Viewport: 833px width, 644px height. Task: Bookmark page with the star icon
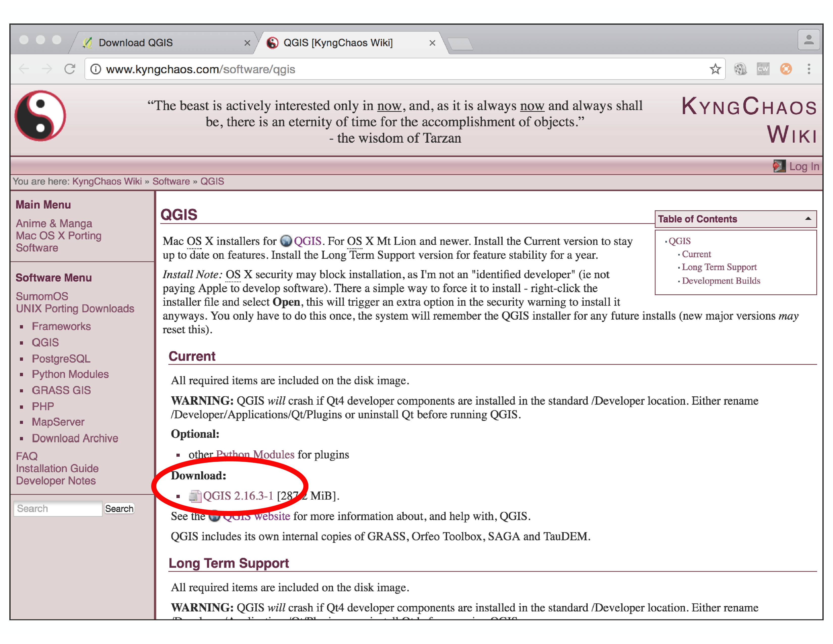point(715,69)
